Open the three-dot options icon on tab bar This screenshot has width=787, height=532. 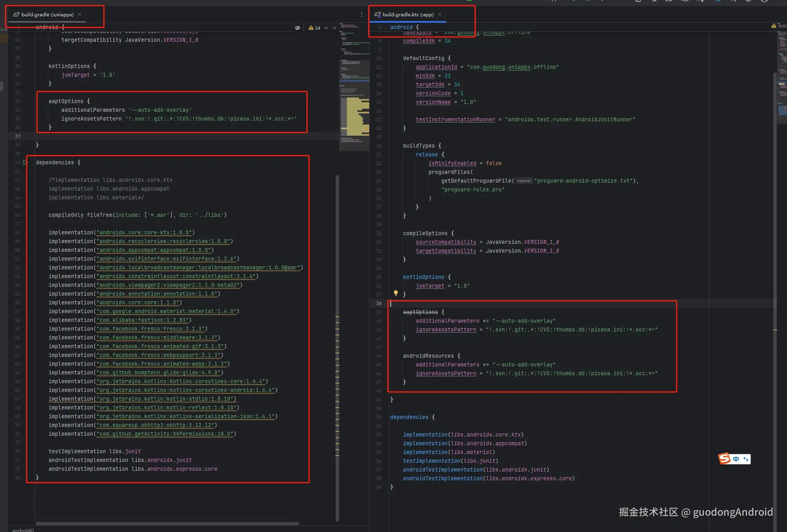click(x=361, y=14)
